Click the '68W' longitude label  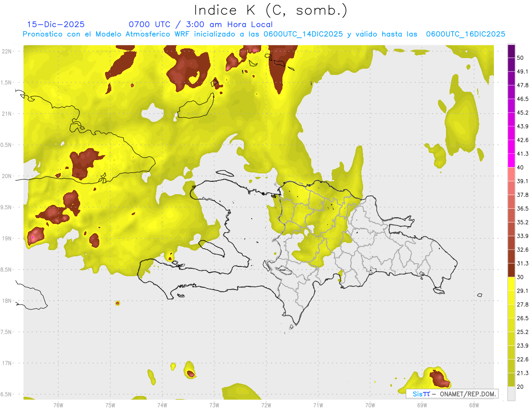[x=474, y=405]
